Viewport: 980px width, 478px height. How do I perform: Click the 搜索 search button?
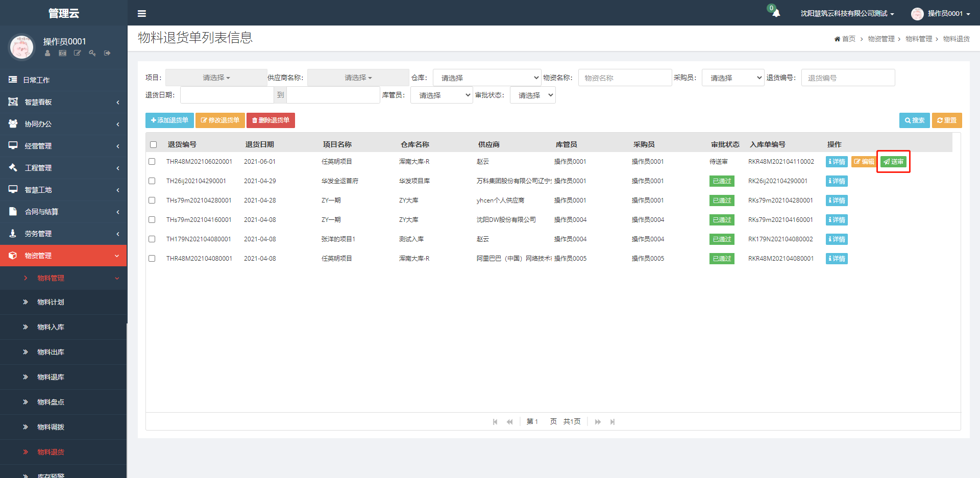pyautogui.click(x=914, y=120)
